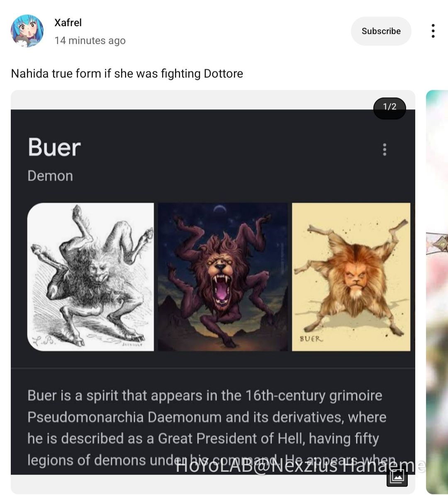The height and width of the screenshot is (495, 448).
Task: View the beige-background Buer lion drawing
Action: (x=351, y=277)
